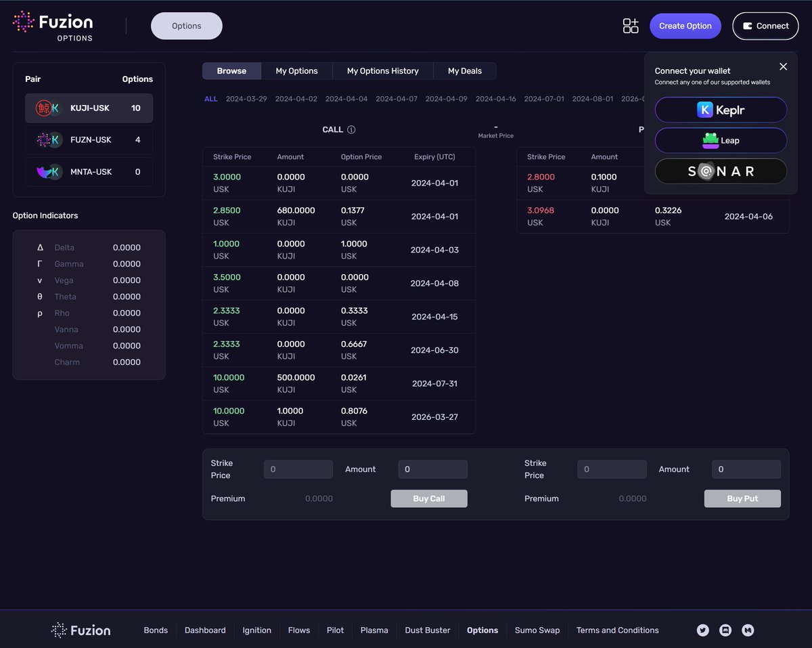Open the My Options History tab

383,71
